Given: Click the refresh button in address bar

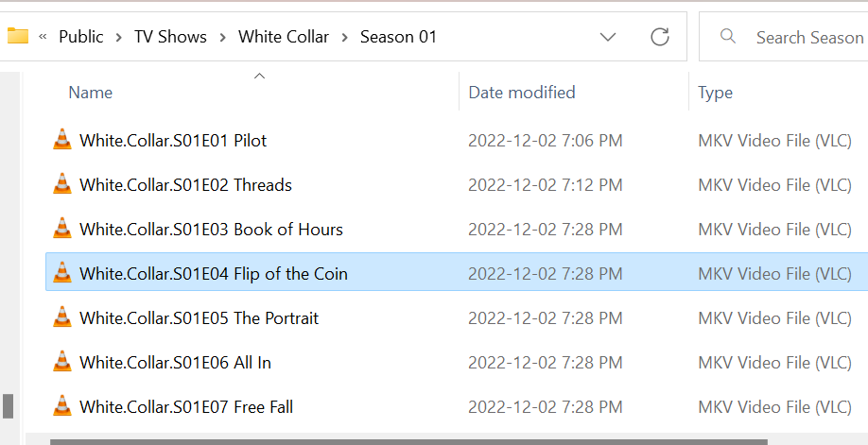Looking at the screenshot, I should [x=660, y=37].
